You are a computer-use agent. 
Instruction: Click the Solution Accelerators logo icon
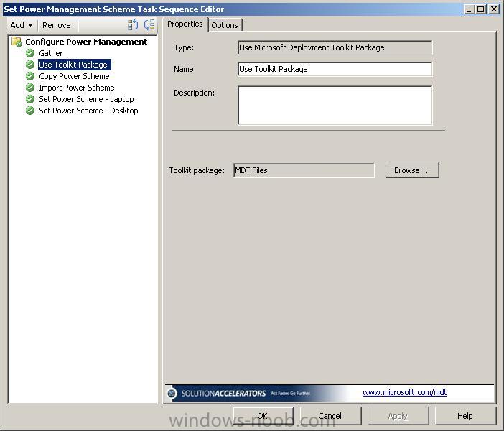click(172, 393)
